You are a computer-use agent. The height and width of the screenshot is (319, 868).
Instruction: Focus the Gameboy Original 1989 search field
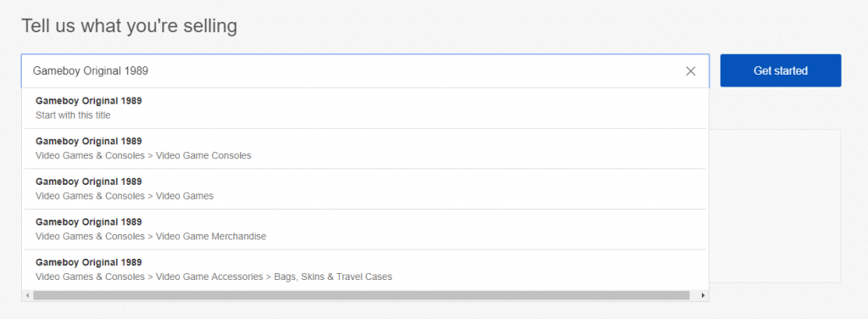pos(364,71)
